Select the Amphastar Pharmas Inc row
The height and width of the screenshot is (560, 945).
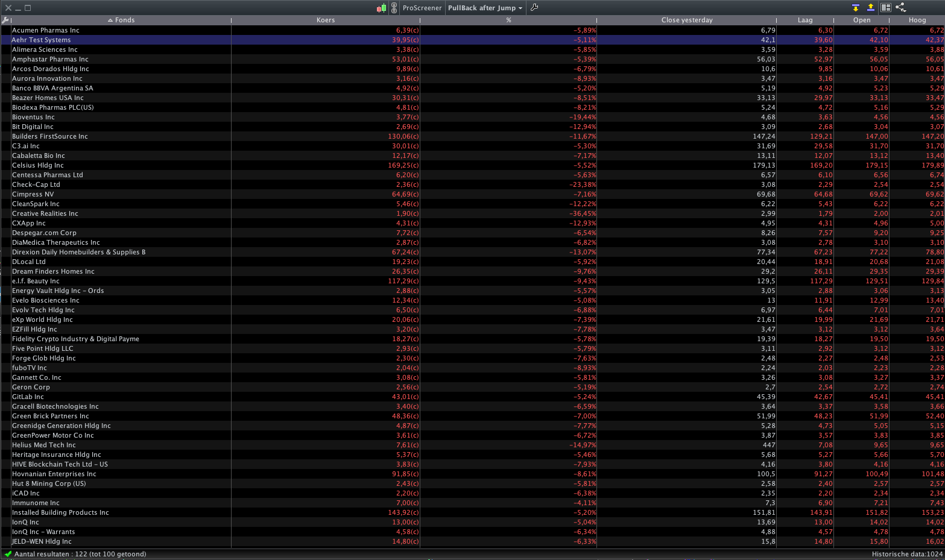pyautogui.click(x=472, y=59)
